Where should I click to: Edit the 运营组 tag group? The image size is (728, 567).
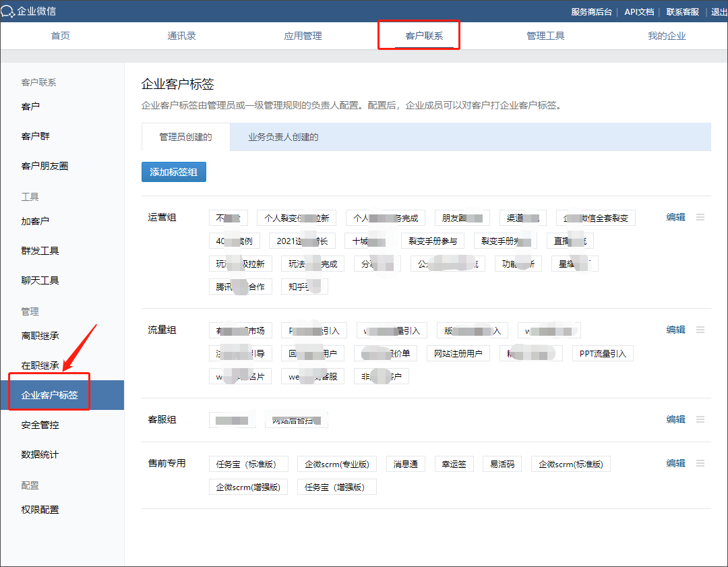coord(675,217)
